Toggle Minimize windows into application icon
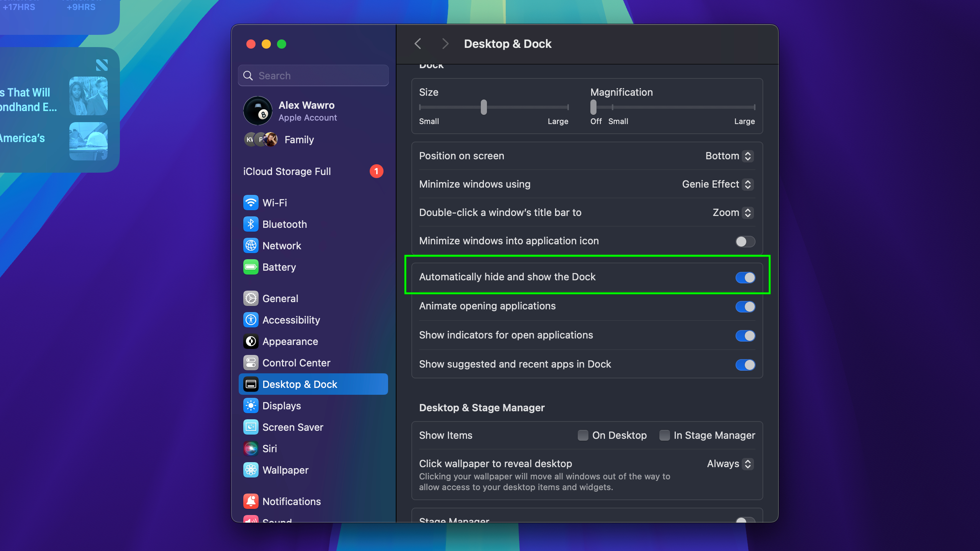Viewport: 980px width, 551px height. [x=745, y=242]
